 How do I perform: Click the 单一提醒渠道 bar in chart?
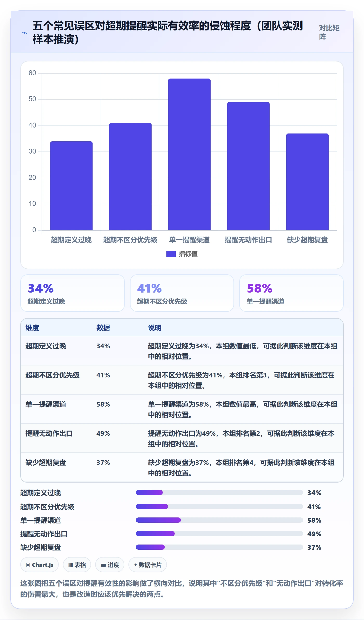[x=189, y=154]
